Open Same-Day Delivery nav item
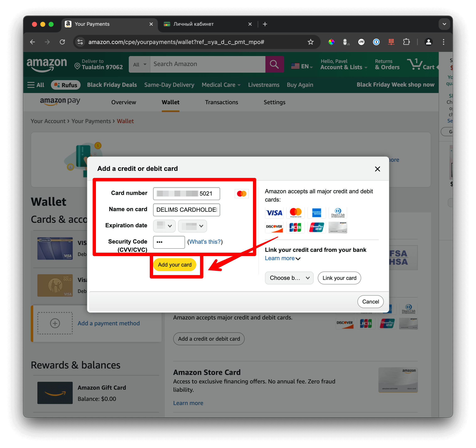 (x=169, y=85)
